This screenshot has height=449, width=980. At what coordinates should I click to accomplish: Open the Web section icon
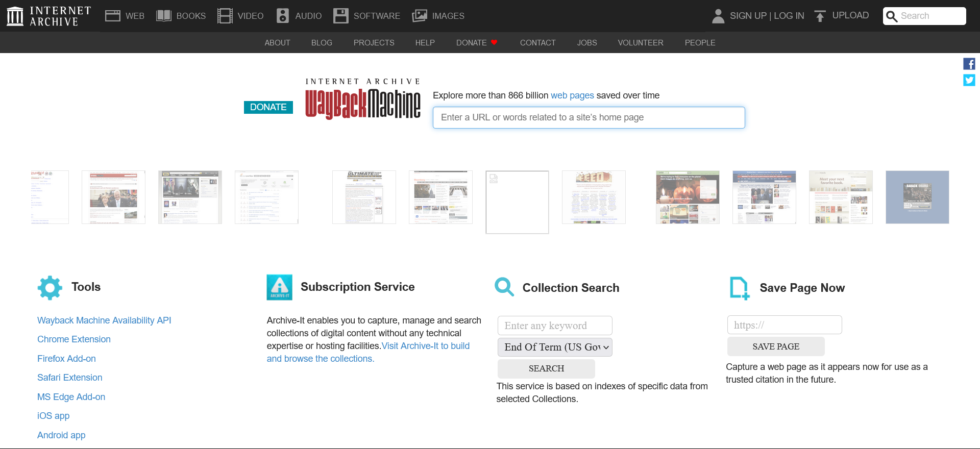coord(112,16)
